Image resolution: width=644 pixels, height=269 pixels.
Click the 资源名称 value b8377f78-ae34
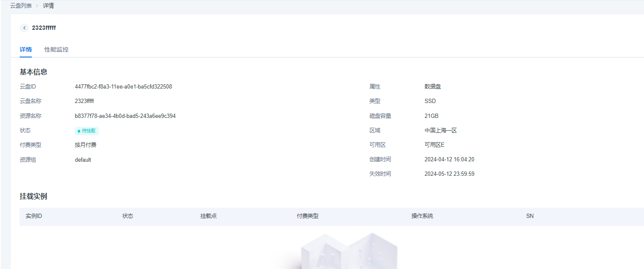[x=125, y=116]
